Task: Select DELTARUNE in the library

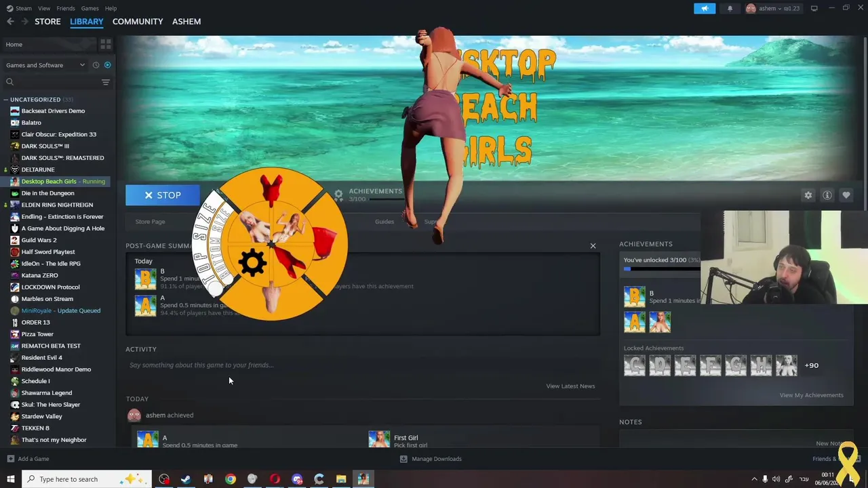Action: (38, 169)
